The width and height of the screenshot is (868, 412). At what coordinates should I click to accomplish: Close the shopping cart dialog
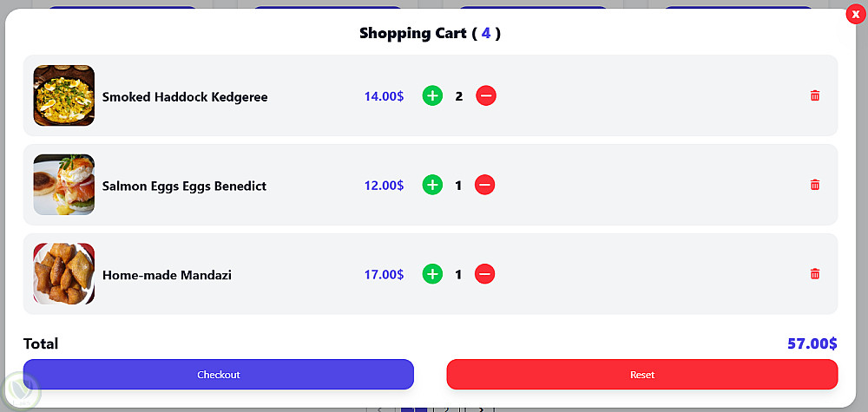tap(855, 15)
